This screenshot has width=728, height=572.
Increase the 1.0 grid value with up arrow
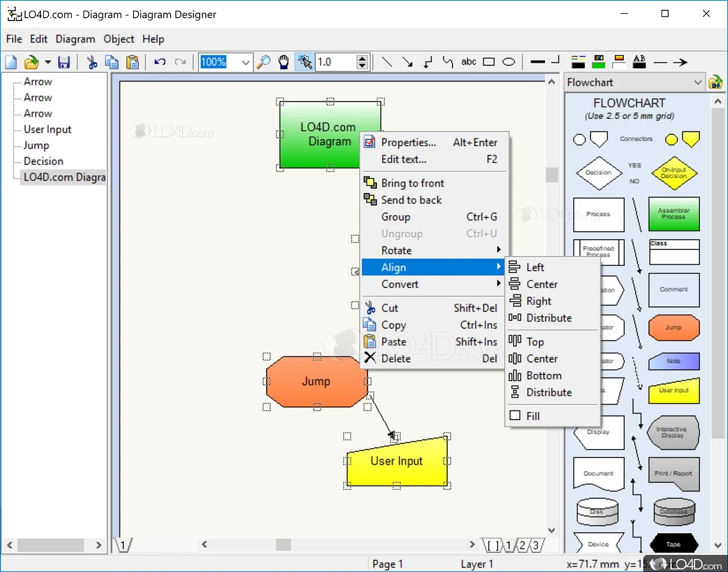coord(362,59)
